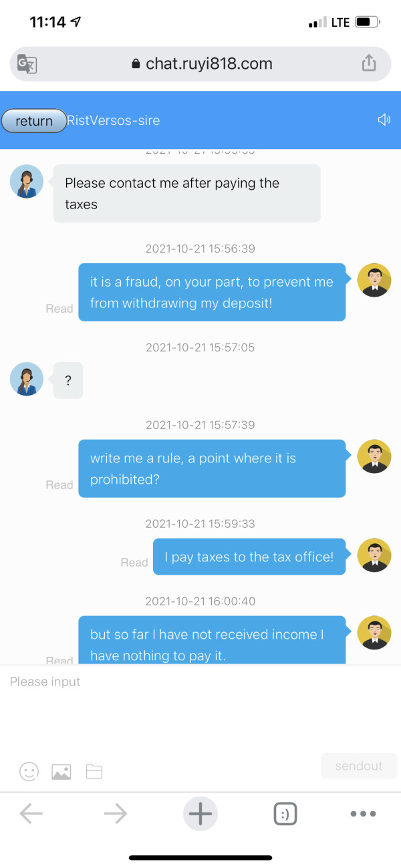Tap the user avatar beside fraud message
Viewport: 401px width, 868px height.
coord(374,280)
